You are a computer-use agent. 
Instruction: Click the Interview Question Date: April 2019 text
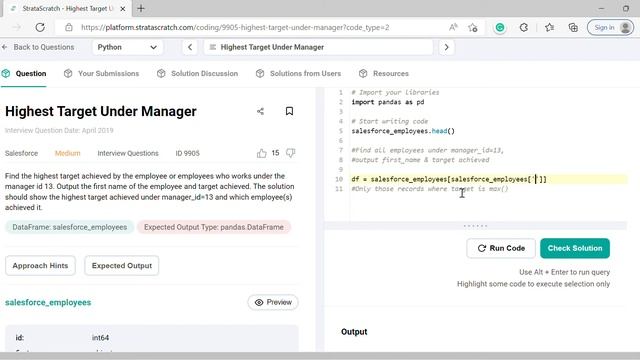tap(59, 131)
